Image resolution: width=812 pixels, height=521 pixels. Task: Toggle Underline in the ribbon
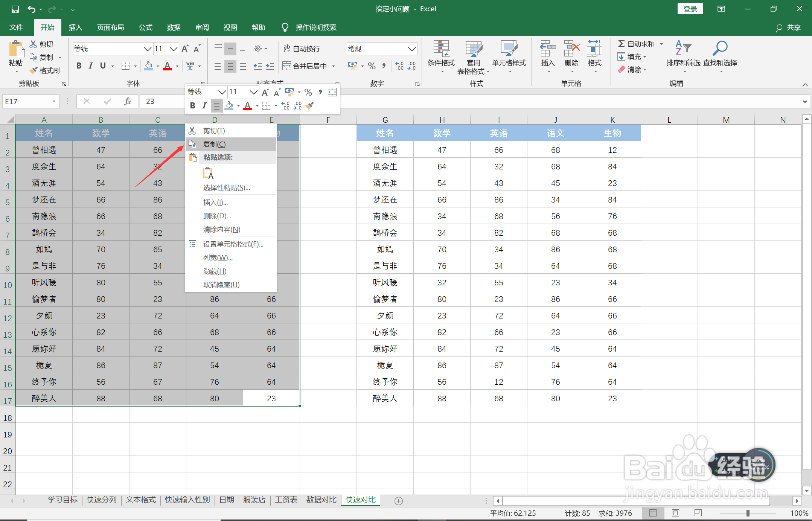click(103, 66)
